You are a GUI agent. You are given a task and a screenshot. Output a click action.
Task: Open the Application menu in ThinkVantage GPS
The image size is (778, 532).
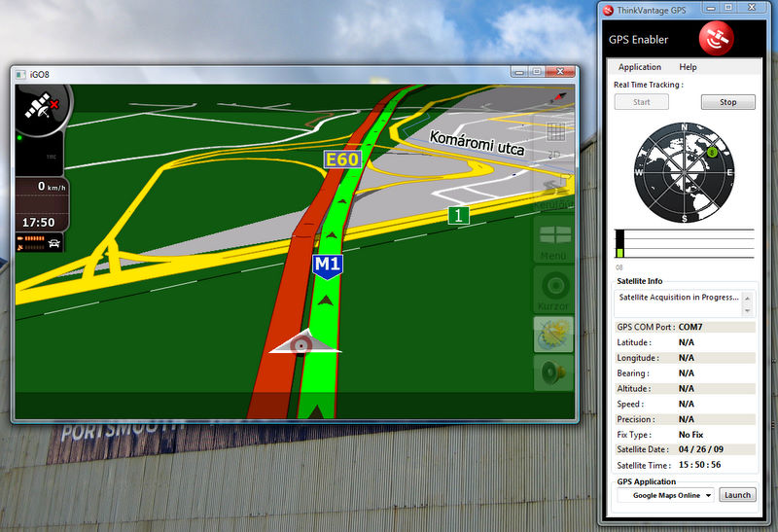(x=640, y=67)
